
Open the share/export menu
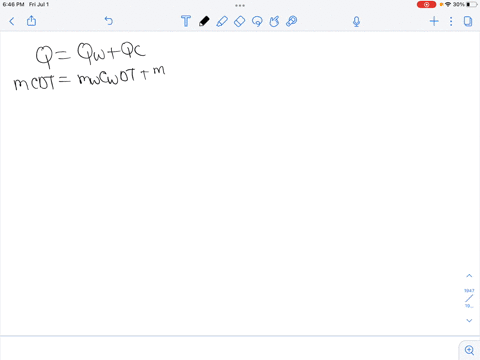tap(31, 21)
